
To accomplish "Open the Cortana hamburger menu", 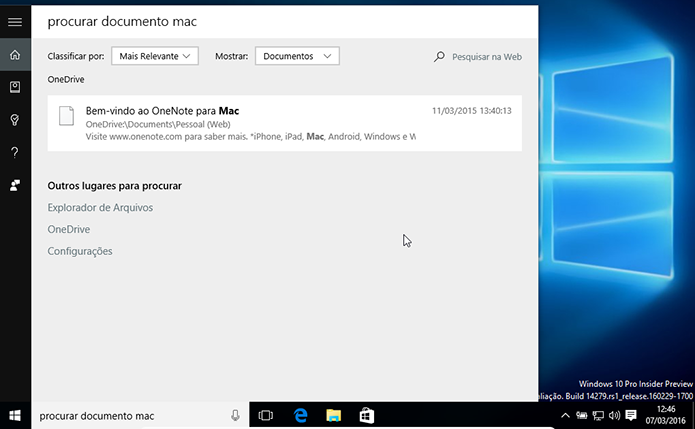I will point(15,22).
